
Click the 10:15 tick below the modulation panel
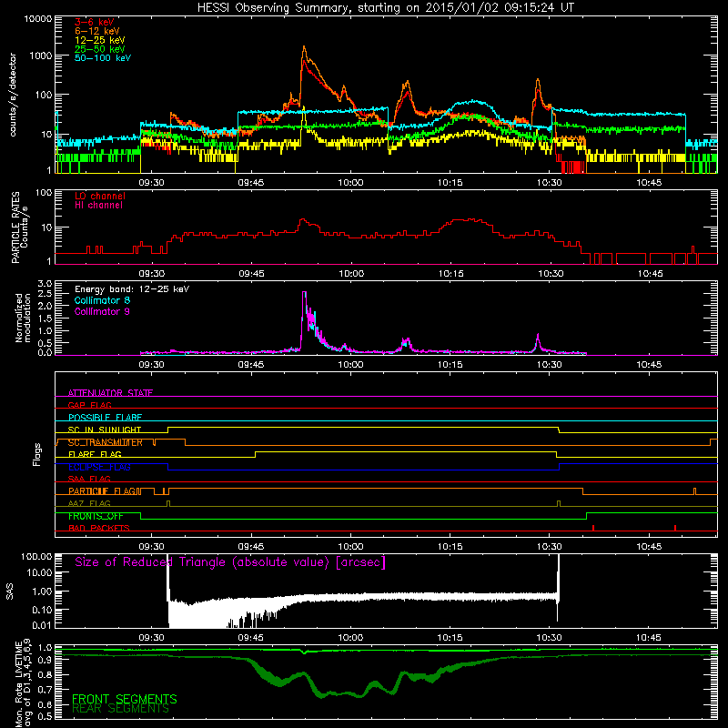[x=450, y=365]
